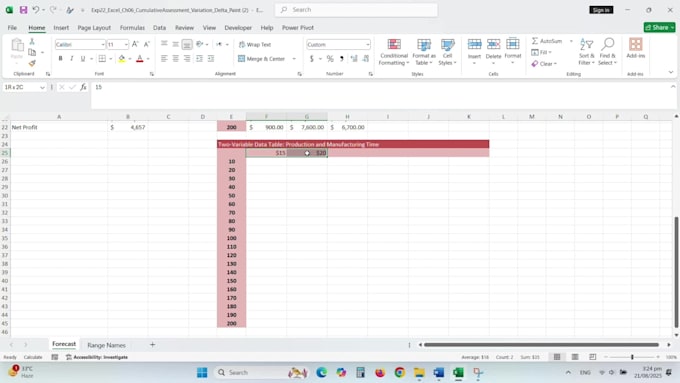
Task: Decrease indent of cell contents
Action: 199,59
